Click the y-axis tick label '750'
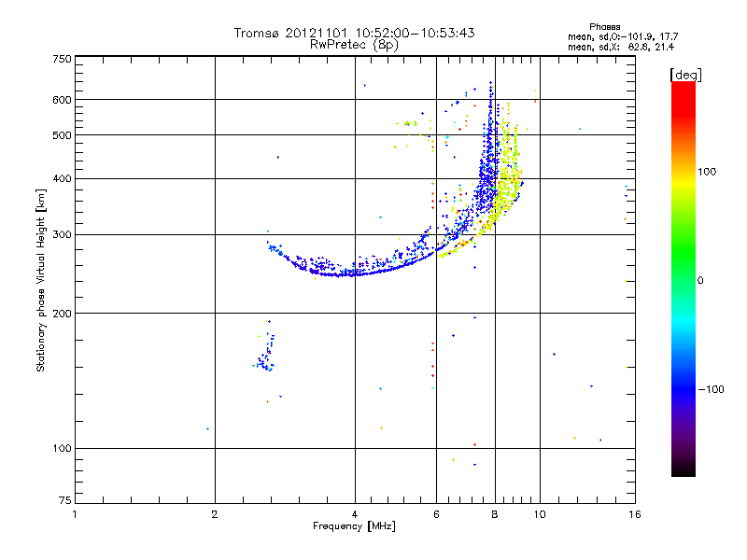The width and height of the screenshot is (747, 560). [x=62, y=59]
